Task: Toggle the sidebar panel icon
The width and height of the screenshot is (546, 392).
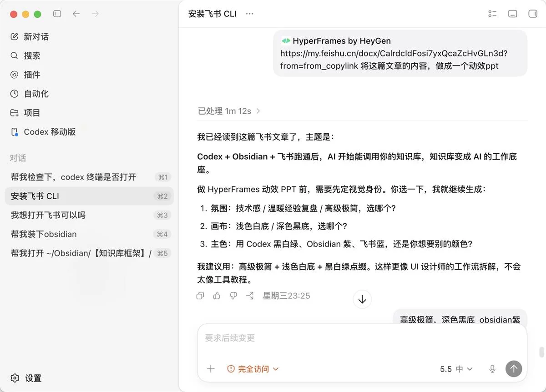Action: (57, 14)
